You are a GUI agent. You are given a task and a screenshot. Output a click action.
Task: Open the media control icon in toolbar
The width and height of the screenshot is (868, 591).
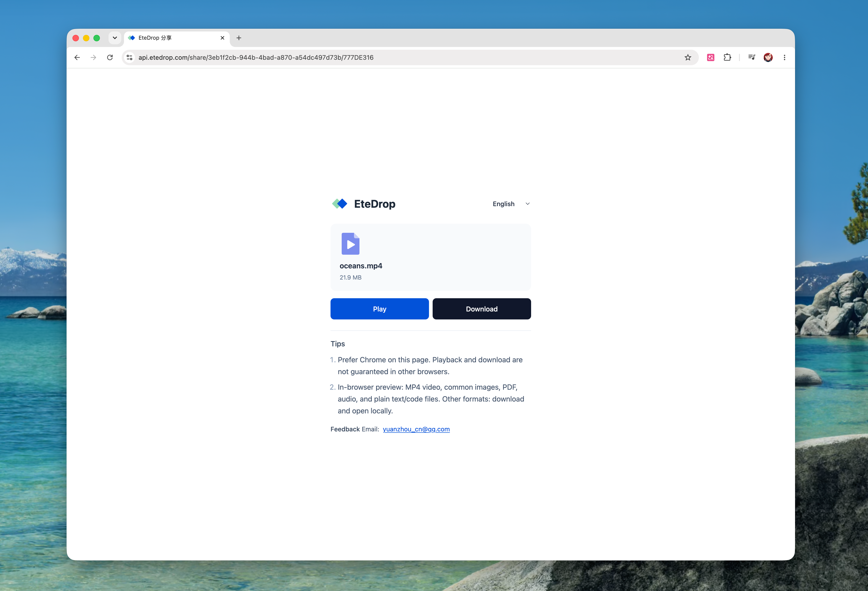click(752, 57)
